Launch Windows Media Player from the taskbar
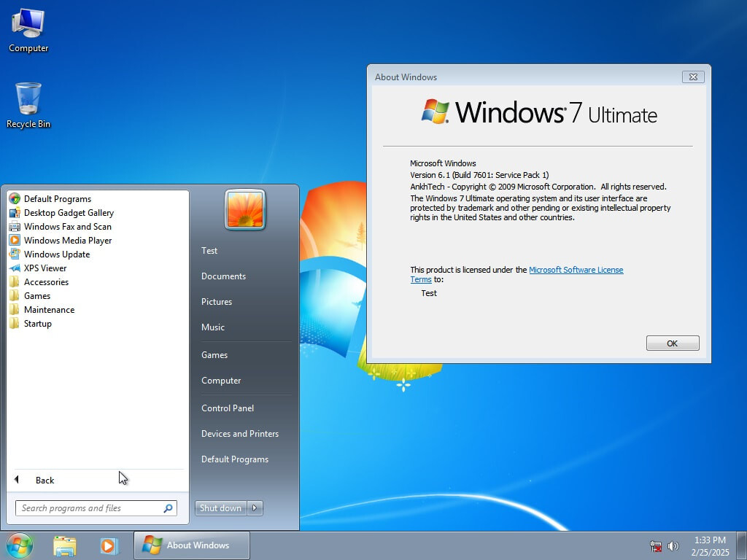 (x=109, y=545)
